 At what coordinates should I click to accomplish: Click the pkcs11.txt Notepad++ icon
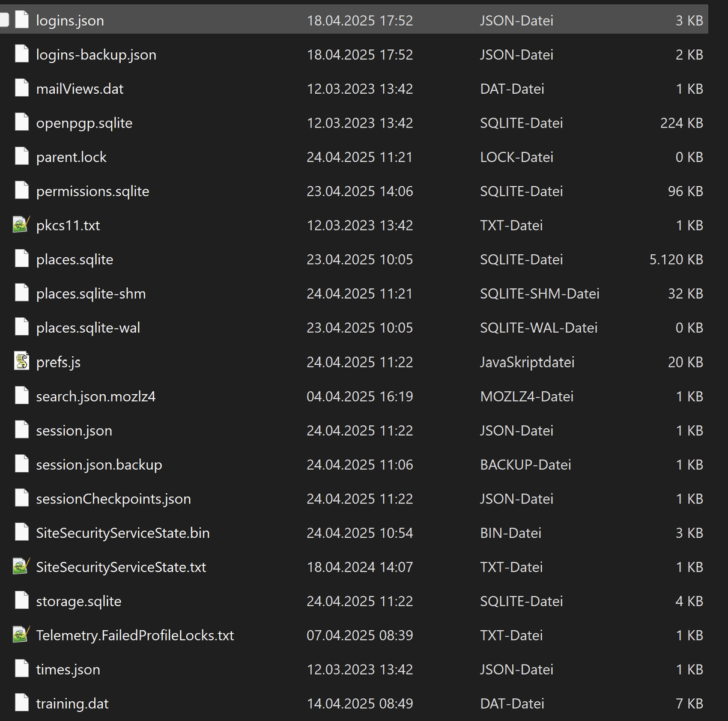[x=22, y=225]
